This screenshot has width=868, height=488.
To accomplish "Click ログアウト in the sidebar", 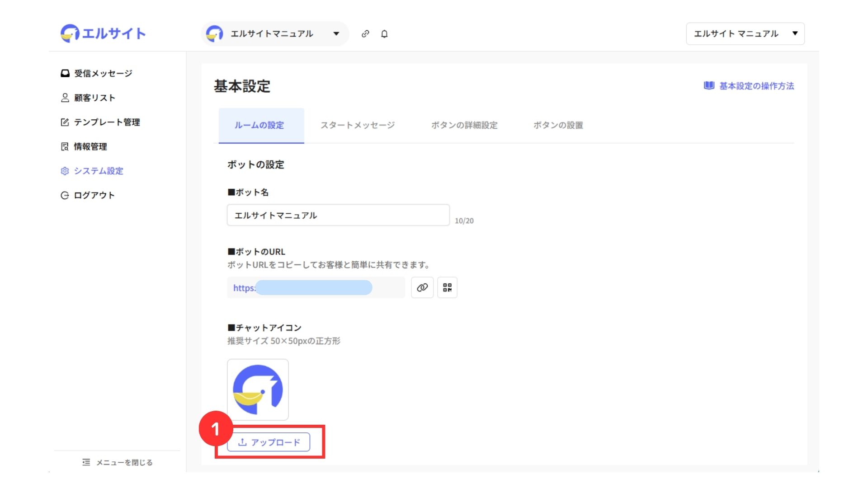I will (x=94, y=195).
